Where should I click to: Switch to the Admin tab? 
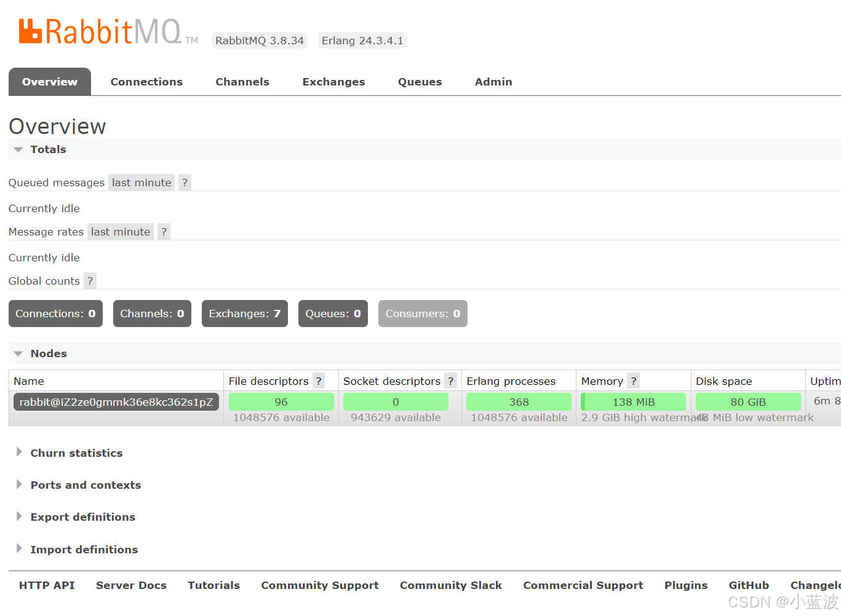pyautogui.click(x=493, y=81)
